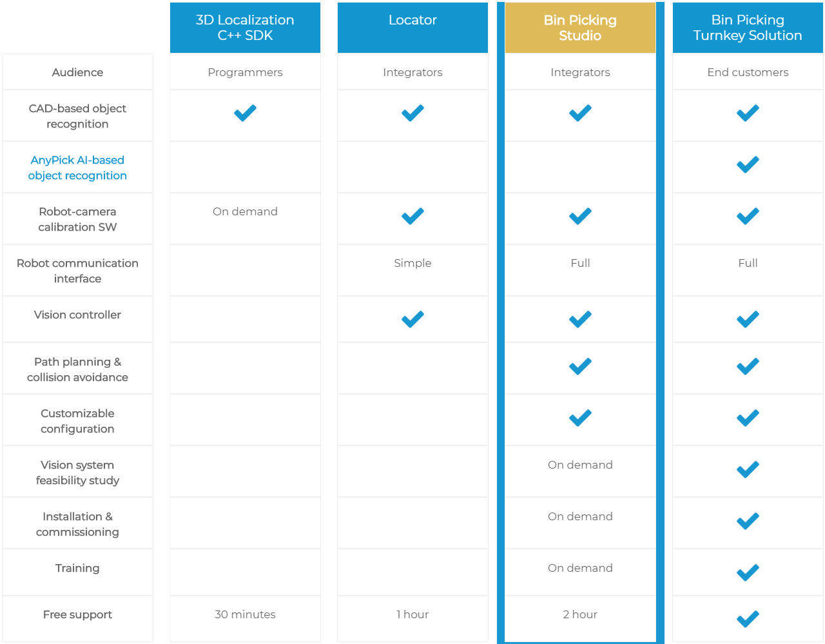Image resolution: width=825 pixels, height=644 pixels.
Task: Click Installation & commissioning checkmark in Turnkey column
Action: pyautogui.click(x=748, y=521)
